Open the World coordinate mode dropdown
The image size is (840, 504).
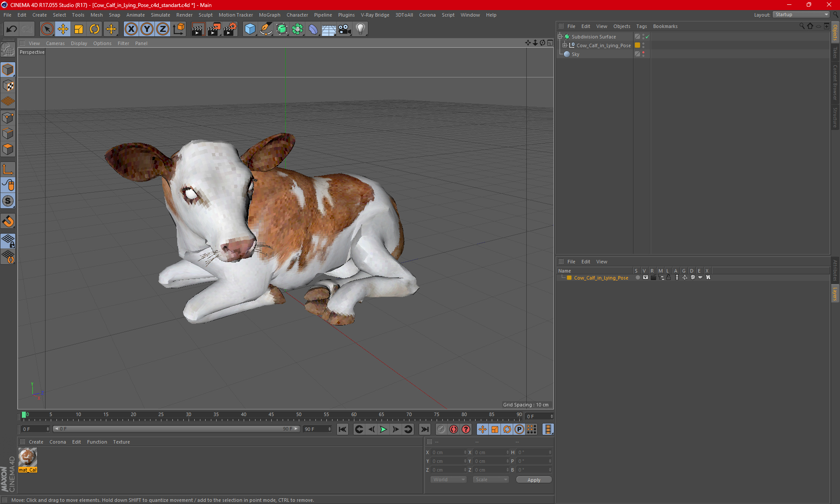[448, 479]
